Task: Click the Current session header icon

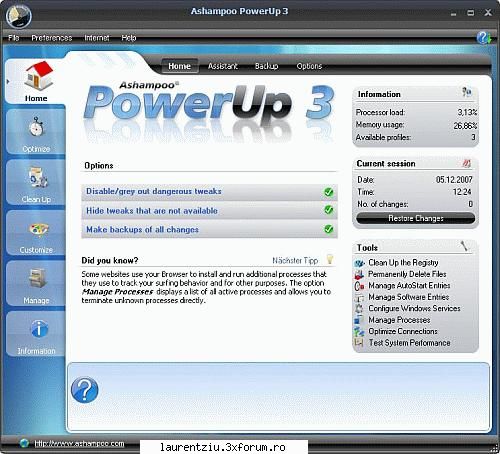Action: tap(466, 163)
